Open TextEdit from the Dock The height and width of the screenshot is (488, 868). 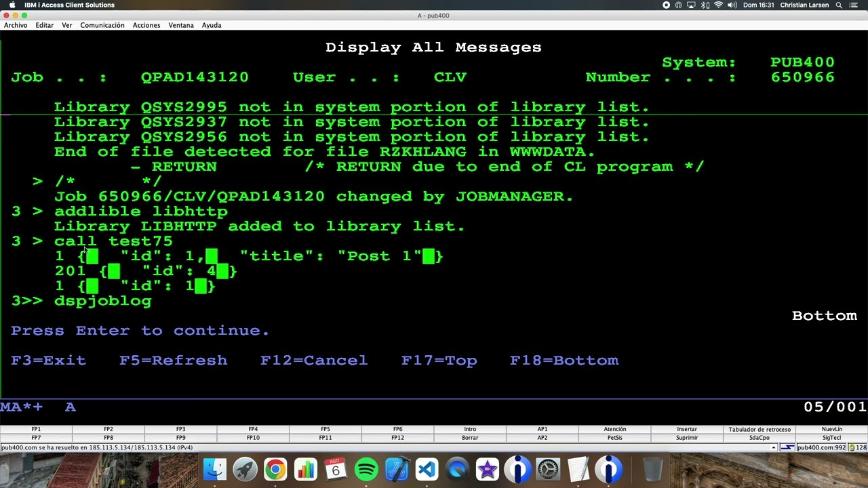point(578,469)
